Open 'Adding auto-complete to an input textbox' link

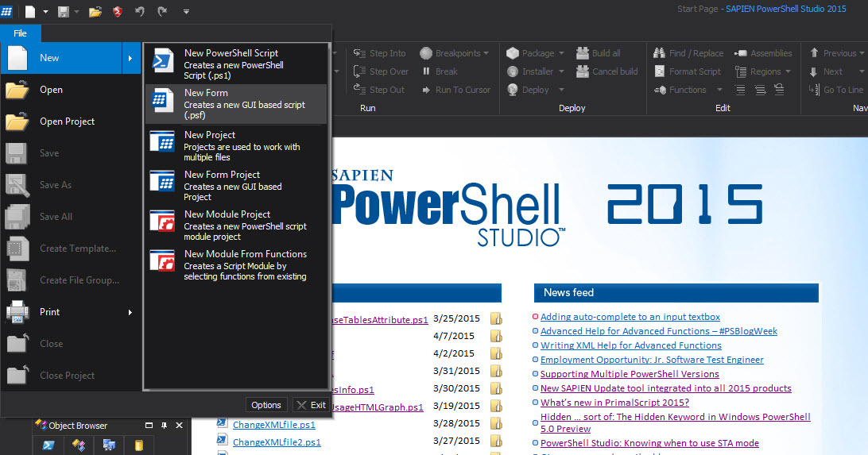(630, 317)
